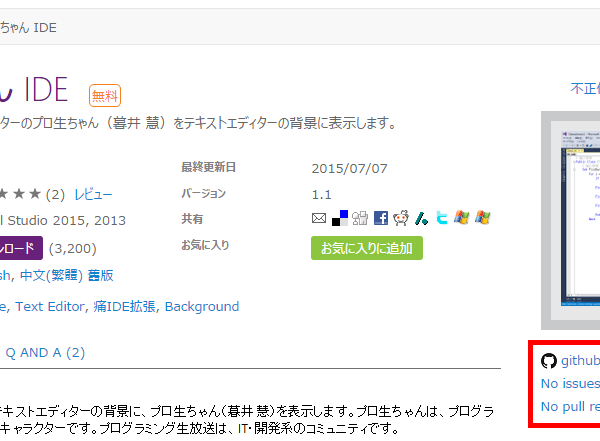Click the last Windows flag share icon
The width and height of the screenshot is (600, 441).
(483, 217)
